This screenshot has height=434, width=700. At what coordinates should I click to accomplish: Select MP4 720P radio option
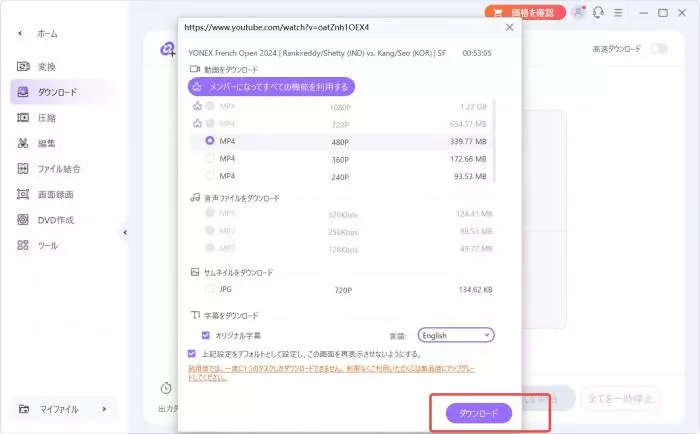click(210, 123)
